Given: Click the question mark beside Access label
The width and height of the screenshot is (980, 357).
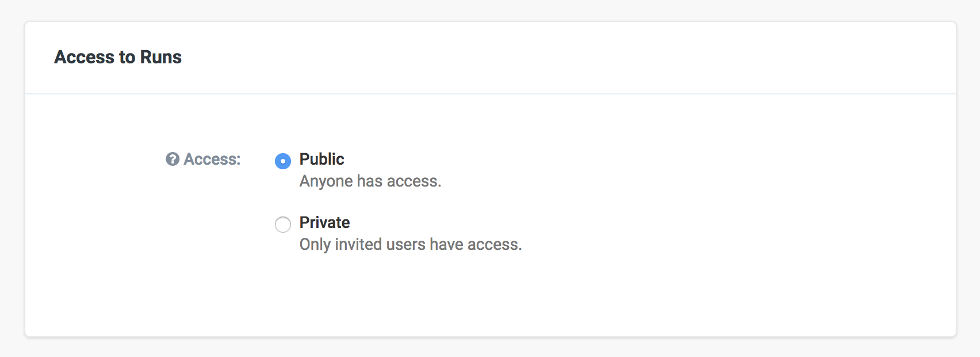Looking at the screenshot, I should (171, 159).
